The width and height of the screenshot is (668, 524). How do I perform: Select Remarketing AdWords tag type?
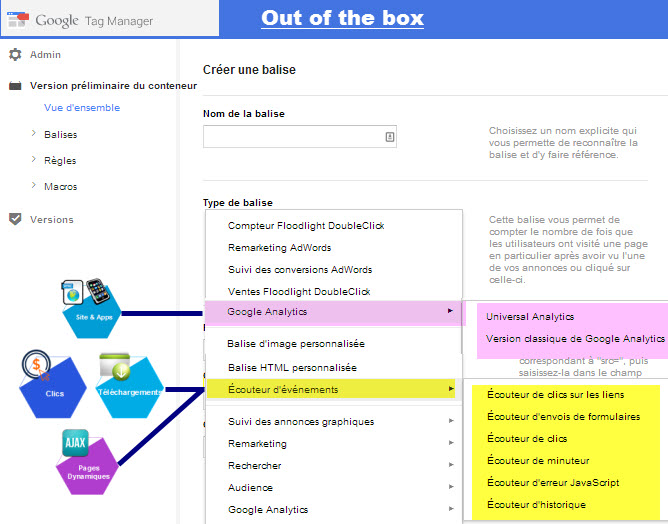click(279, 248)
